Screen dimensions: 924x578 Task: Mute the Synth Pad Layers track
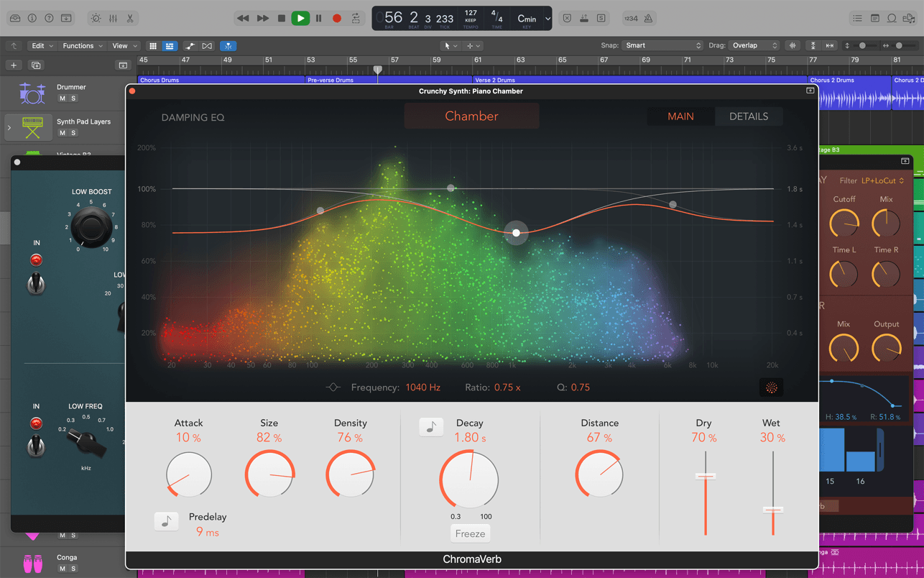63,133
